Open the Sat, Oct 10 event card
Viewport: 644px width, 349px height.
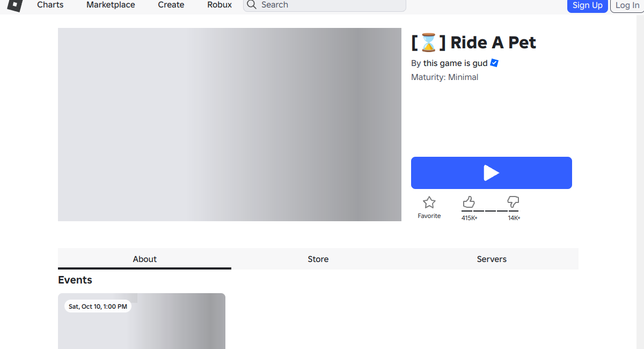pos(142,321)
